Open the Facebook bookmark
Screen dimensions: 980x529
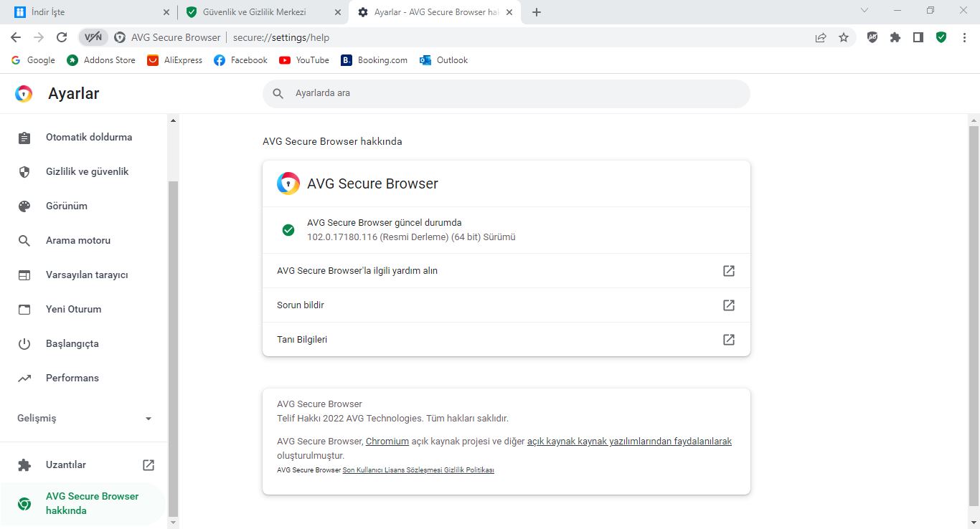click(x=241, y=60)
